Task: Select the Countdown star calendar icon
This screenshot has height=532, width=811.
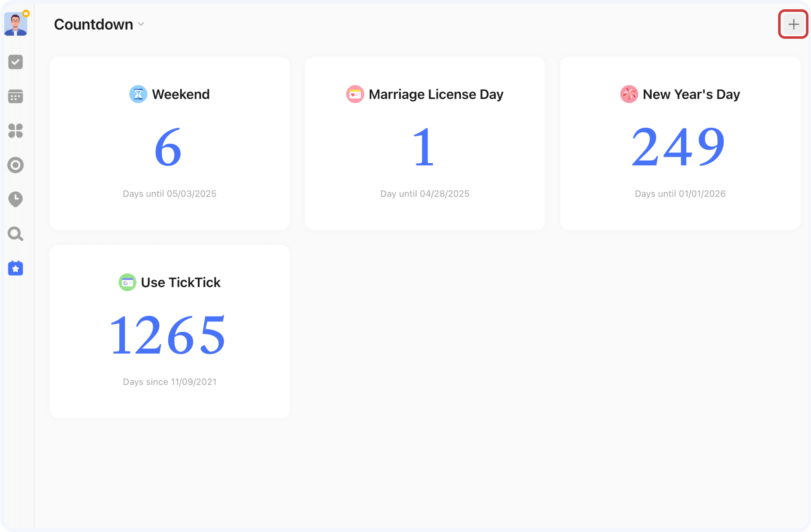Action: (16, 269)
